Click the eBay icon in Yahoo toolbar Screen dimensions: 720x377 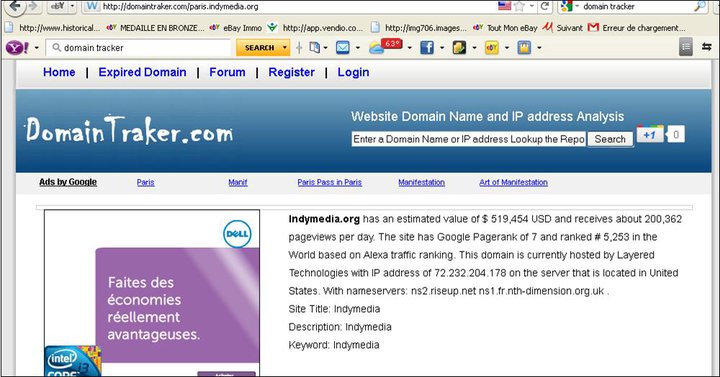coord(492,47)
